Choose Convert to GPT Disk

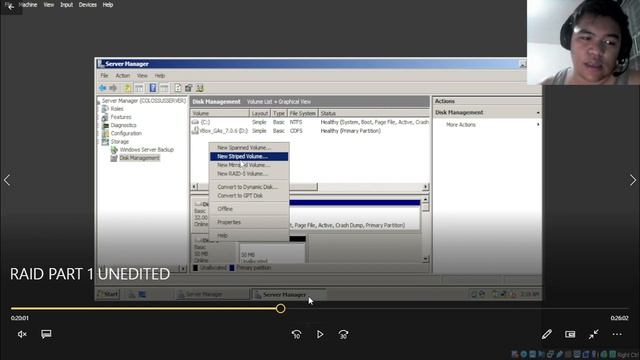point(249,196)
